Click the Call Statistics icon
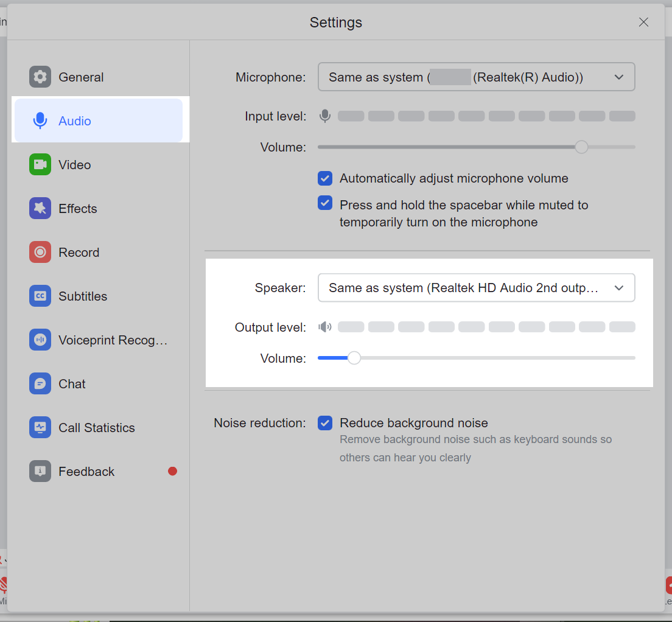Viewport: 672px width, 622px height. 40,428
